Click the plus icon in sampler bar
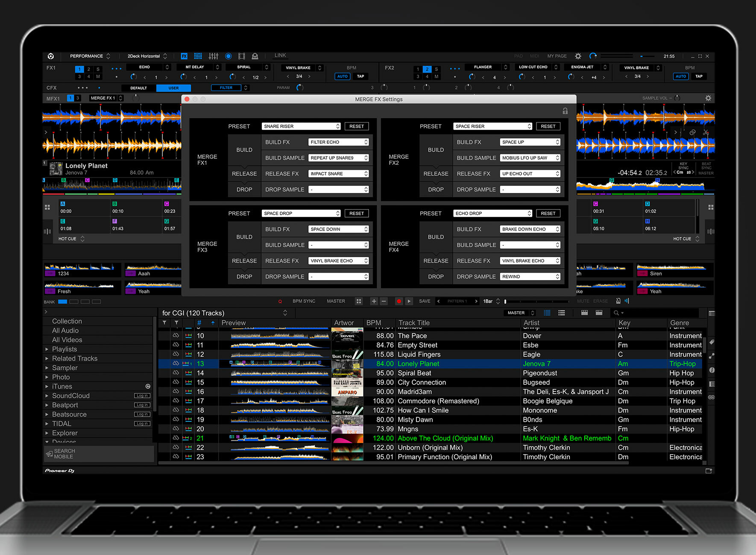 [374, 301]
